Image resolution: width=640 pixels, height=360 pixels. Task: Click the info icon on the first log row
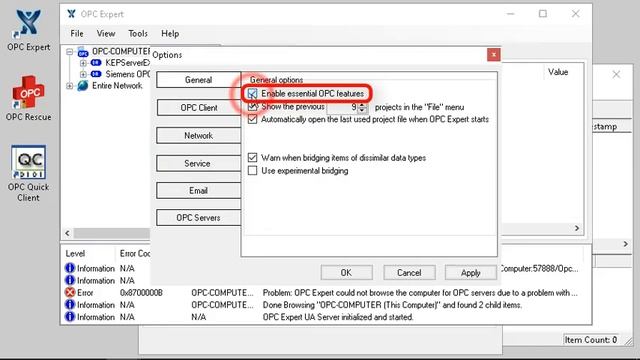click(x=70, y=268)
